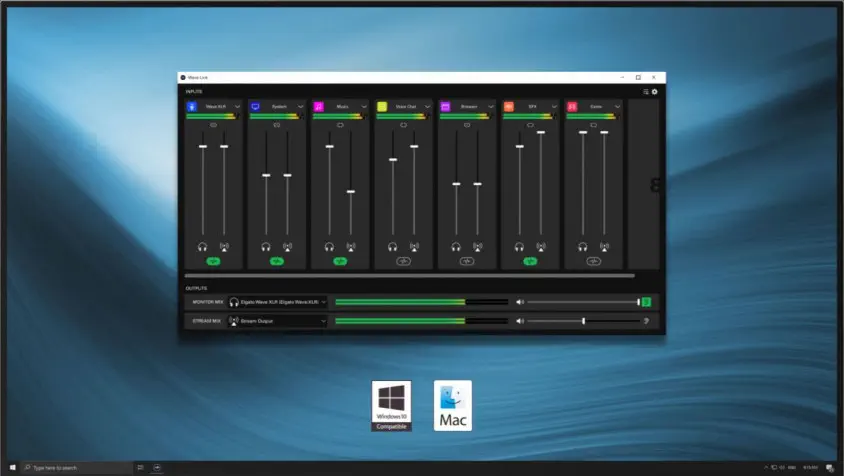Screen dimensions: 844x476
Task: Expand the Voice Chat channel dropdown arrow
Action: click(x=428, y=107)
